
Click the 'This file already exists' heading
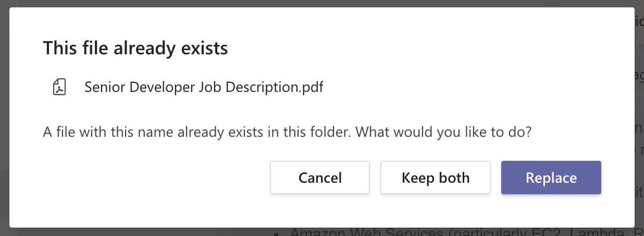coord(135,48)
